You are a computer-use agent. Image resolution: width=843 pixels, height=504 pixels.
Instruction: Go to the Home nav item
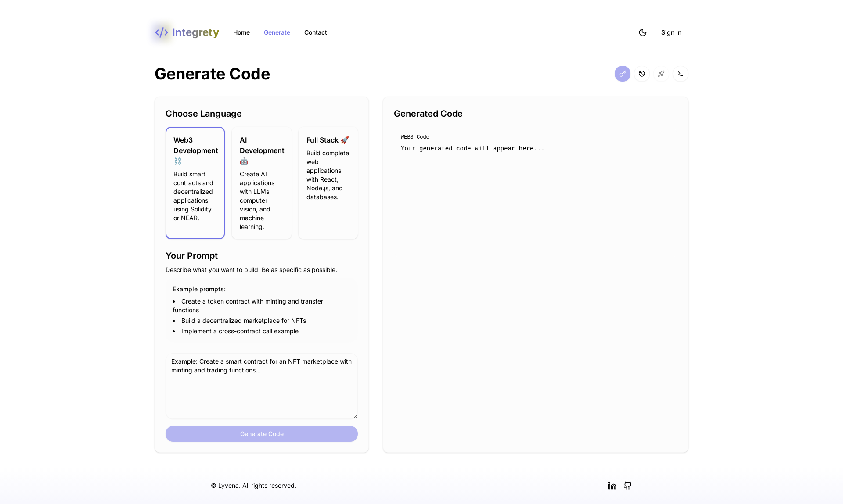(241, 32)
